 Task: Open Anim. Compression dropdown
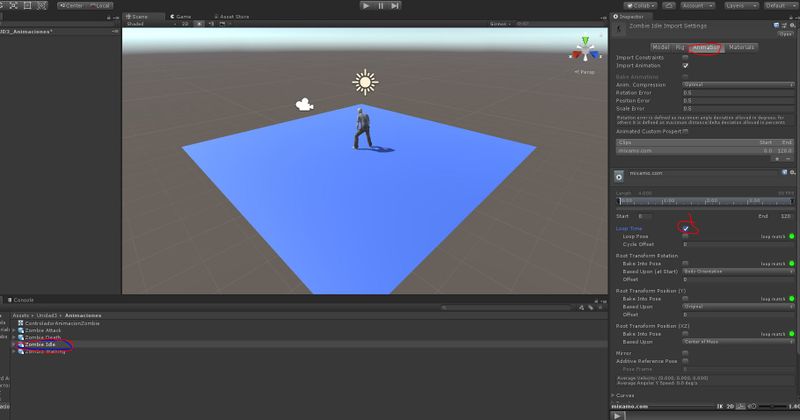click(738, 85)
